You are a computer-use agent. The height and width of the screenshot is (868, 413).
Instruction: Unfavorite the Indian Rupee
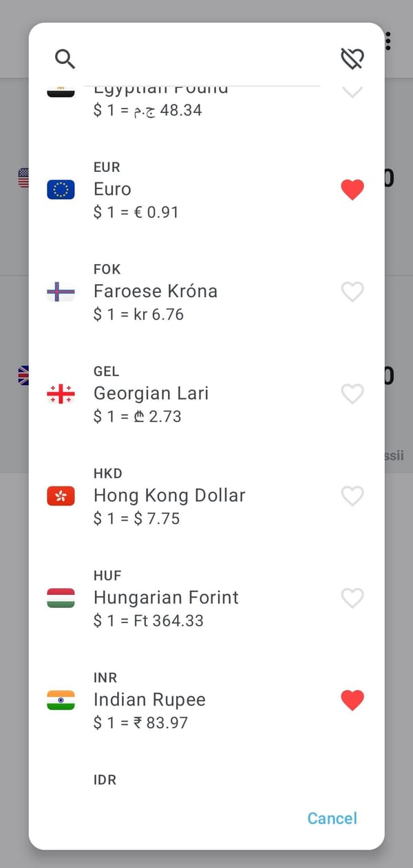click(x=352, y=699)
